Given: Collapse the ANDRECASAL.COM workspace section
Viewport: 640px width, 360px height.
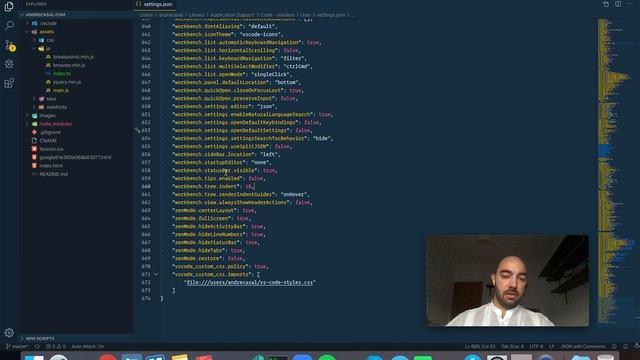Looking at the screenshot, I should [x=77, y=14].
